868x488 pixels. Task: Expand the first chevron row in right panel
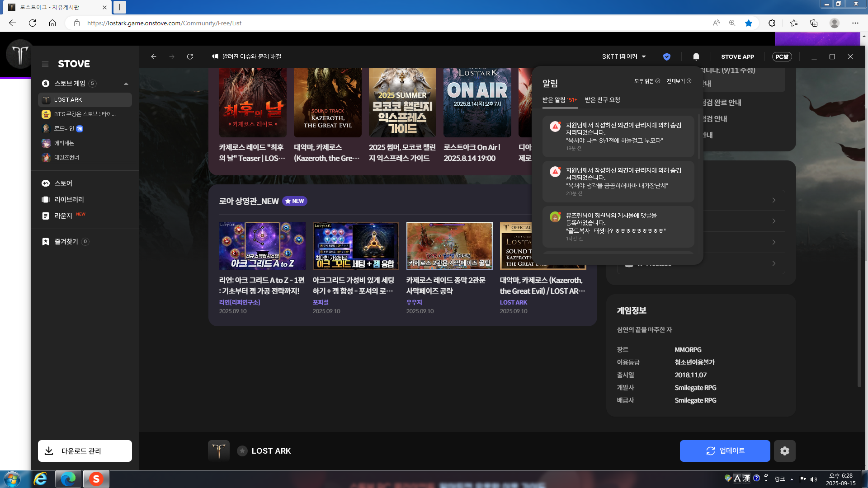[774, 200]
